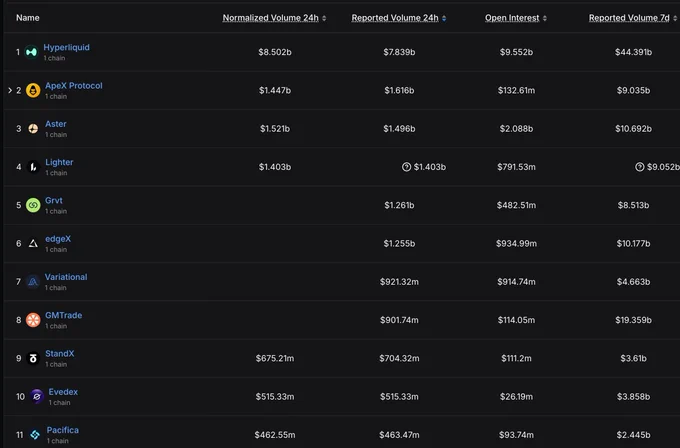Select Hyperliquid's $8.502b normalized volume
The width and height of the screenshot is (680, 448).
[x=275, y=52]
